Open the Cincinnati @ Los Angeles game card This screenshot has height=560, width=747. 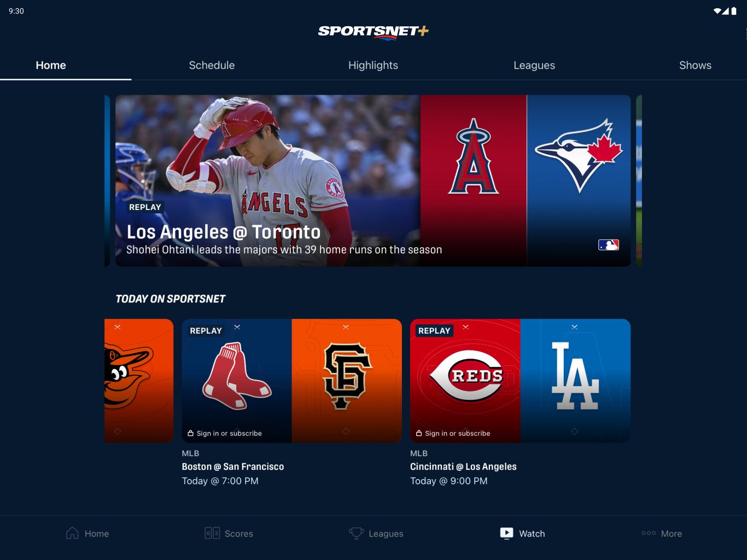click(x=520, y=381)
